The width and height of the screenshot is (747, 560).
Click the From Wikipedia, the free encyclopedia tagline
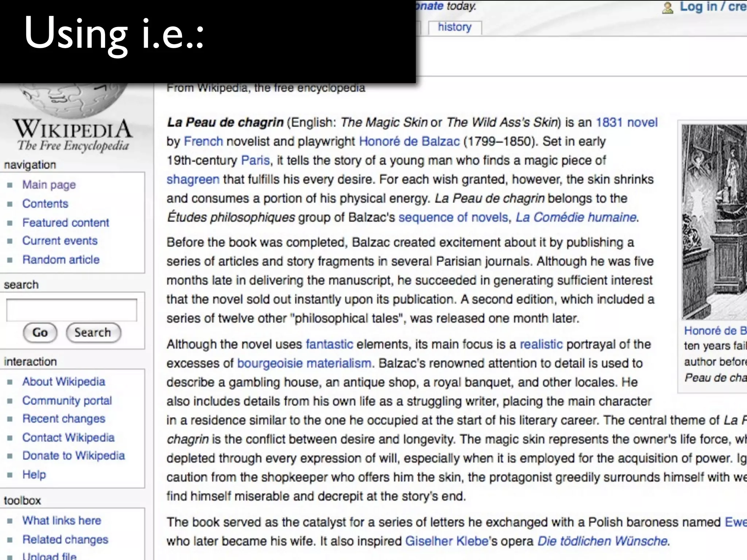click(x=266, y=88)
